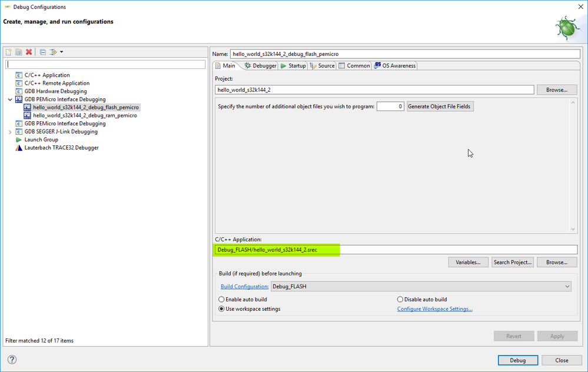Select the Launch Group configuration type
Image resolution: width=588 pixels, height=372 pixels.
point(41,139)
